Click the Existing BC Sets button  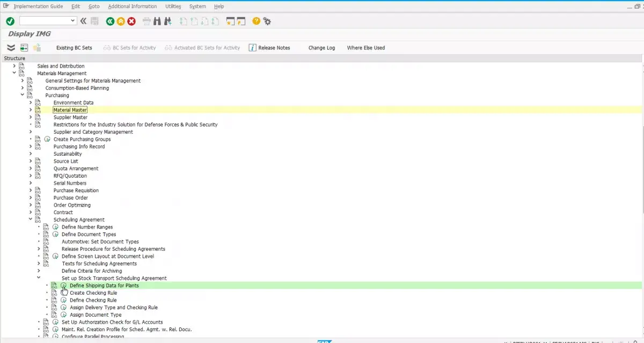tap(74, 48)
